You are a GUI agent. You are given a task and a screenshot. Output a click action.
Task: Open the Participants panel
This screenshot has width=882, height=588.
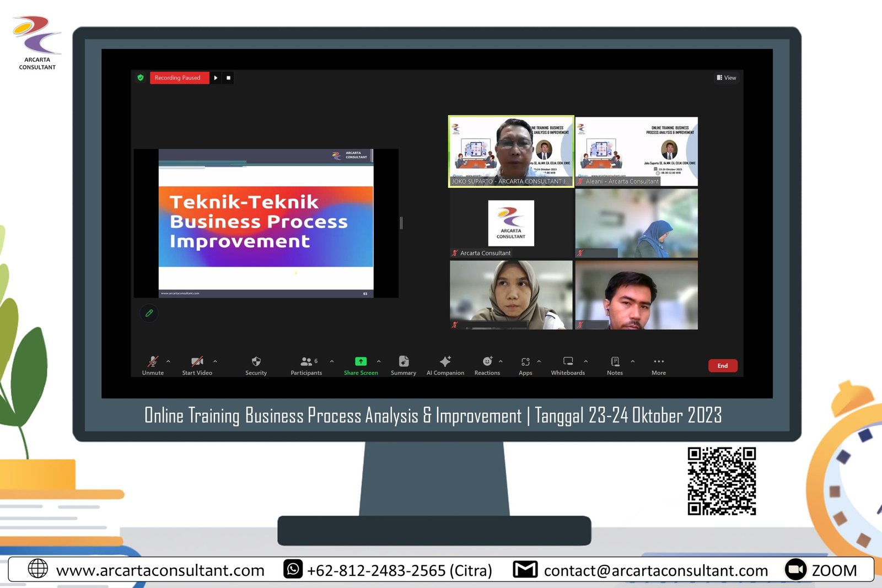click(306, 362)
